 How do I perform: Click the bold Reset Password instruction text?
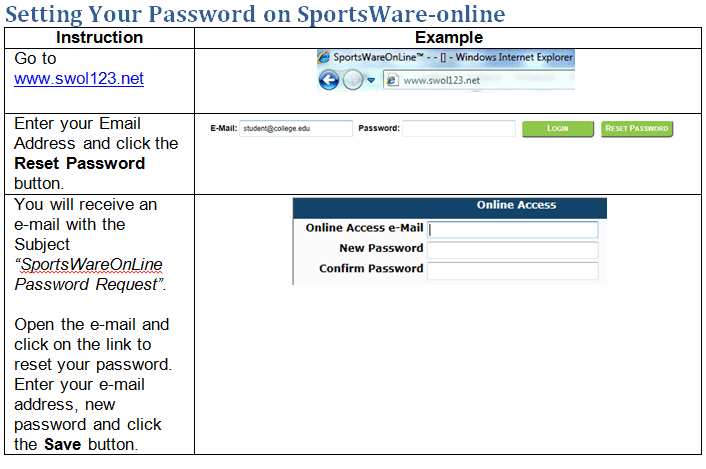pyautogui.click(x=80, y=163)
